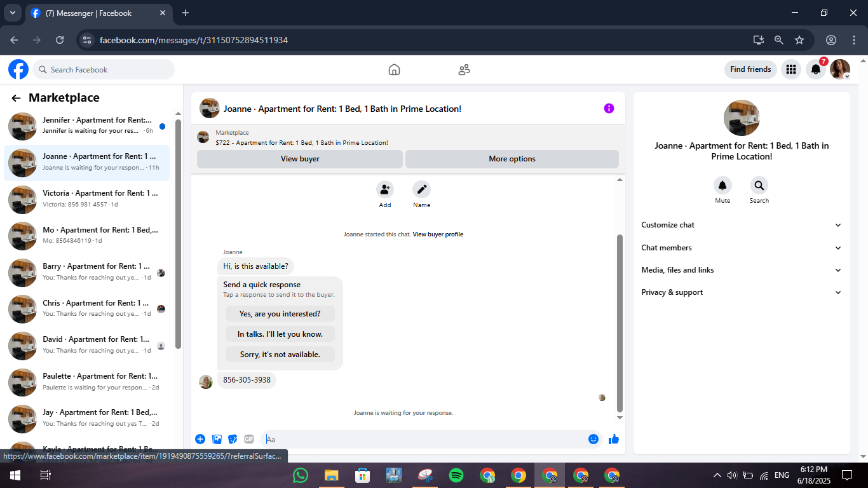Viewport: 868px width, 488px height.
Task: Open David's apartment conversation
Action: 87,345
